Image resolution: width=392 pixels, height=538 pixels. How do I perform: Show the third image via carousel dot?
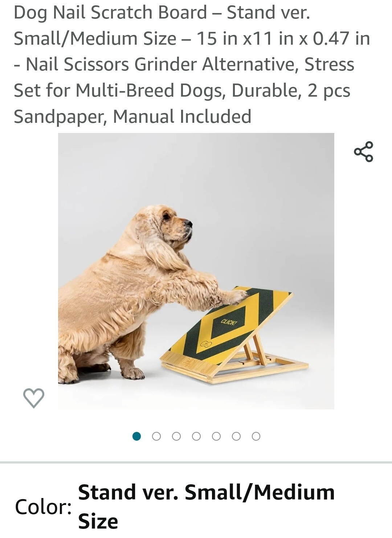point(176,436)
